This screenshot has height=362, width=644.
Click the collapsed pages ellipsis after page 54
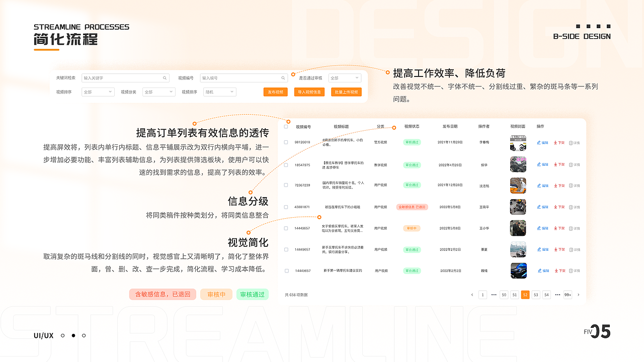557,295
